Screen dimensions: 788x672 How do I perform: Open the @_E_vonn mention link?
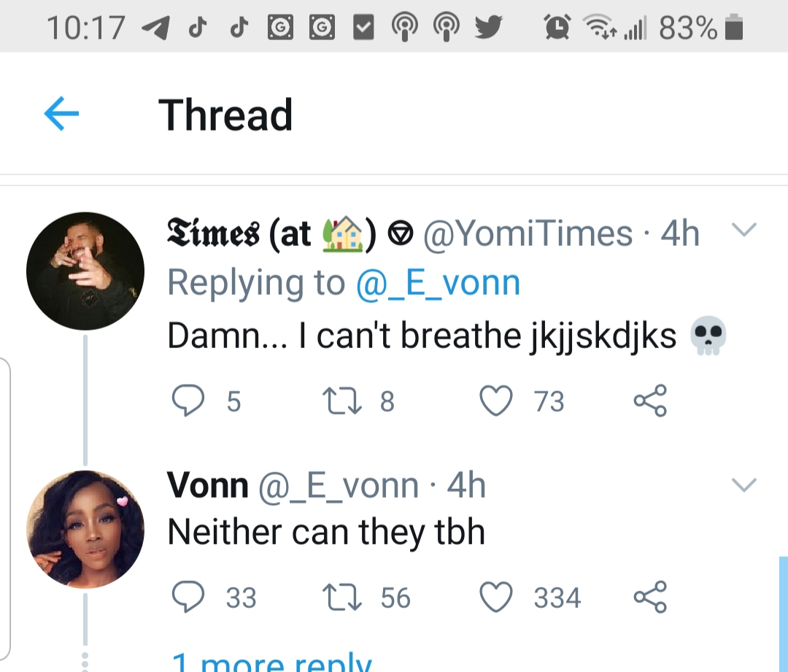(x=438, y=283)
